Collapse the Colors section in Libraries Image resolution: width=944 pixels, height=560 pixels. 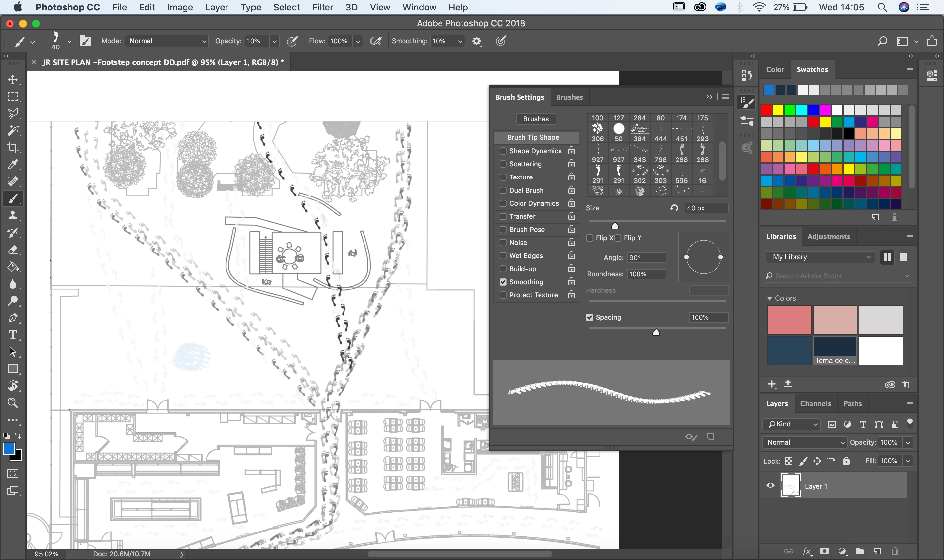point(769,298)
